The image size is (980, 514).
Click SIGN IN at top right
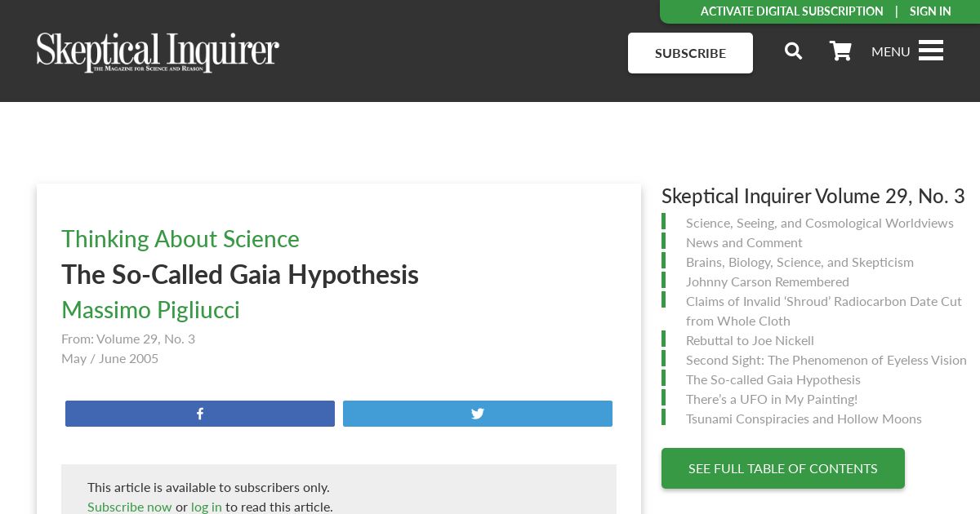[930, 11]
